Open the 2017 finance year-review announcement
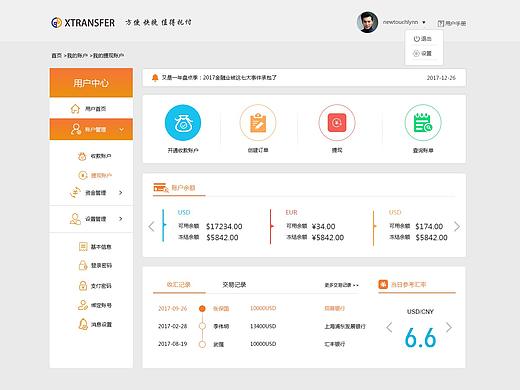The width and height of the screenshot is (520, 390). [219, 78]
